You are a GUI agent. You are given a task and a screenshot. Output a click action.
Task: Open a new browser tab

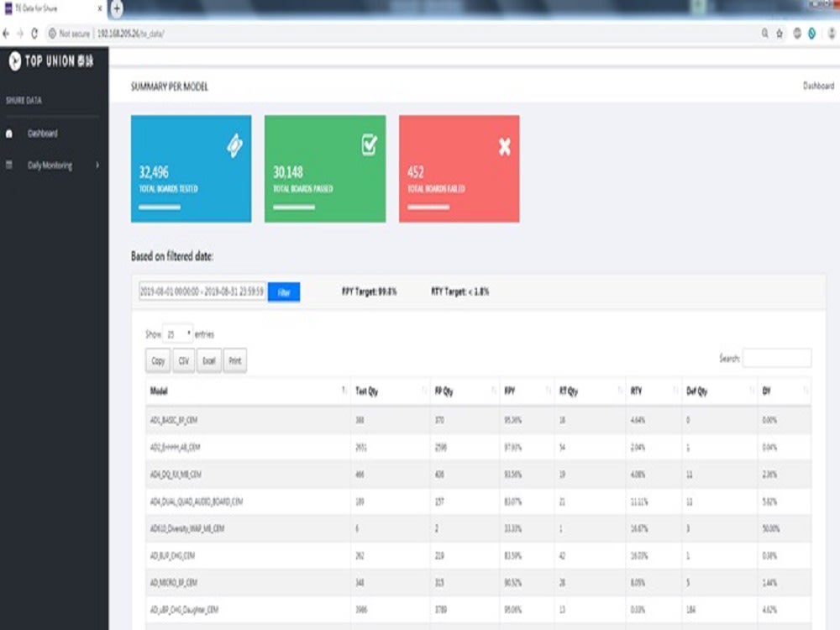[x=117, y=8]
